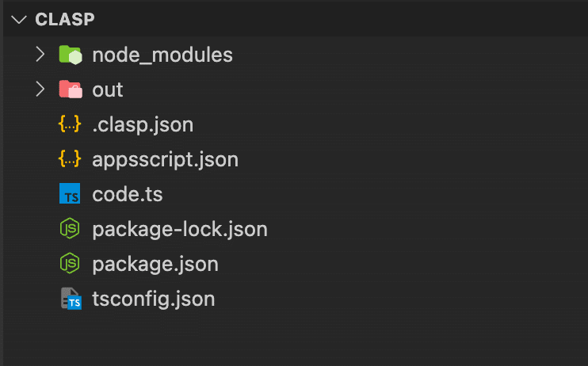Open the code.ts file
Image resolution: width=588 pixels, height=366 pixels.
tap(128, 194)
